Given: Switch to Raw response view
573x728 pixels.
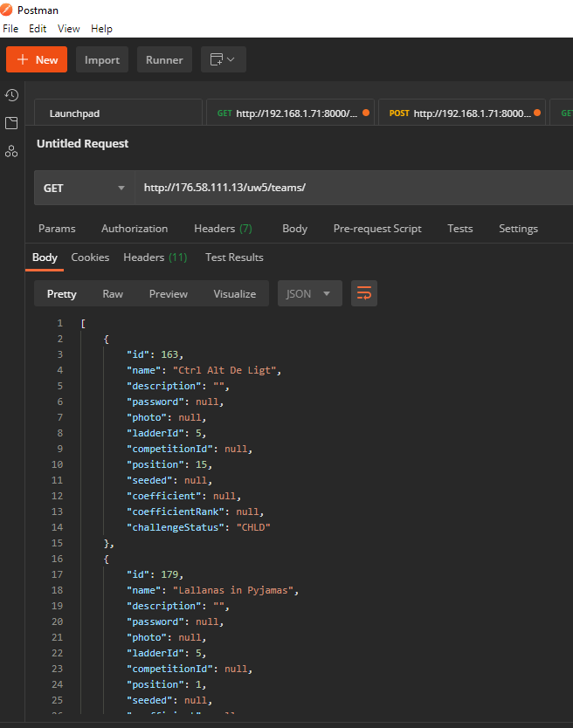Looking at the screenshot, I should click(x=113, y=294).
